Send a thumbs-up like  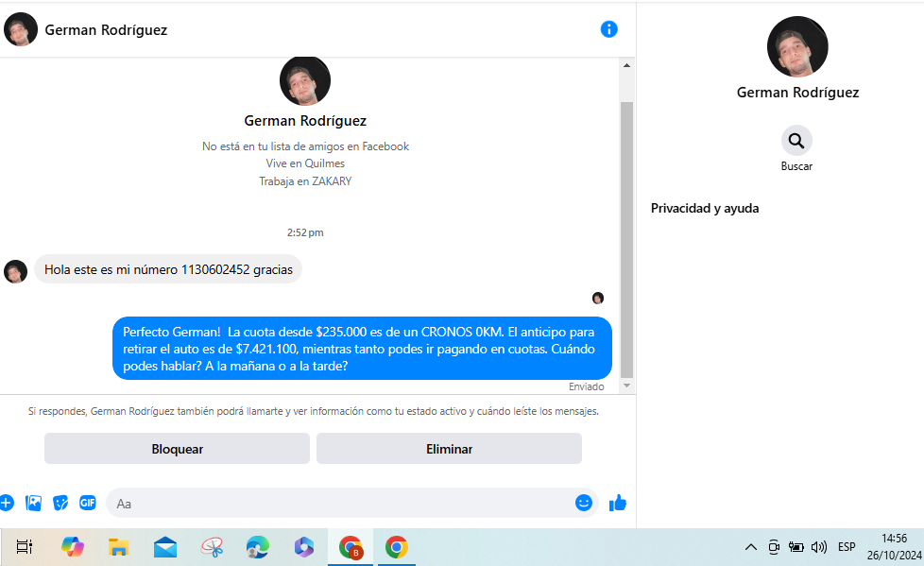pyautogui.click(x=618, y=503)
